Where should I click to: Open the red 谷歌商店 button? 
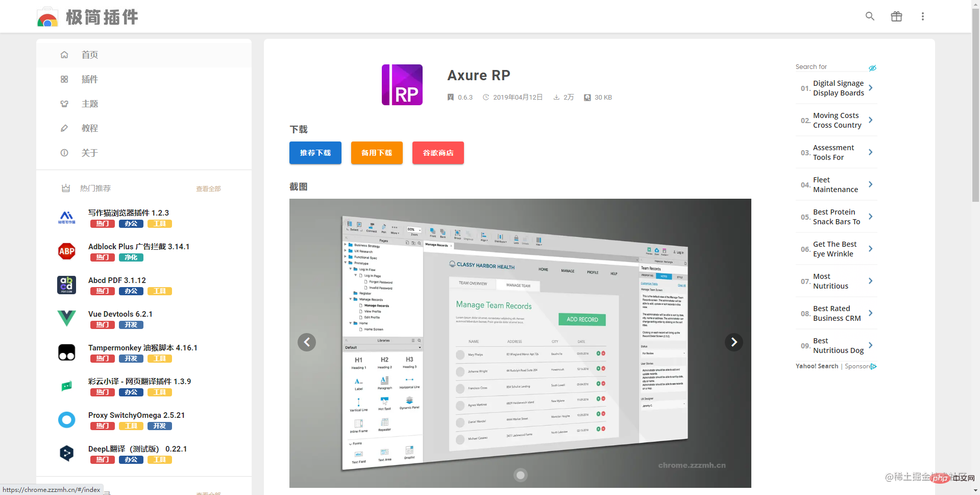point(438,153)
